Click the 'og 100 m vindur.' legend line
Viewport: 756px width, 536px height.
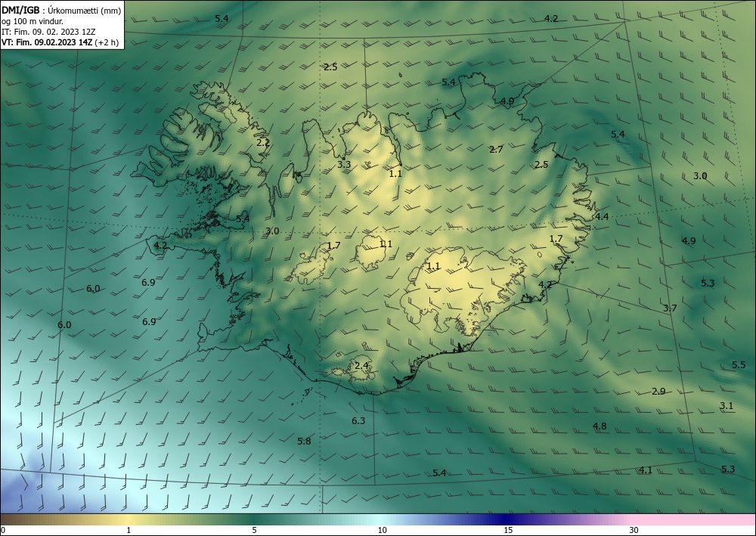pyautogui.click(x=33, y=22)
